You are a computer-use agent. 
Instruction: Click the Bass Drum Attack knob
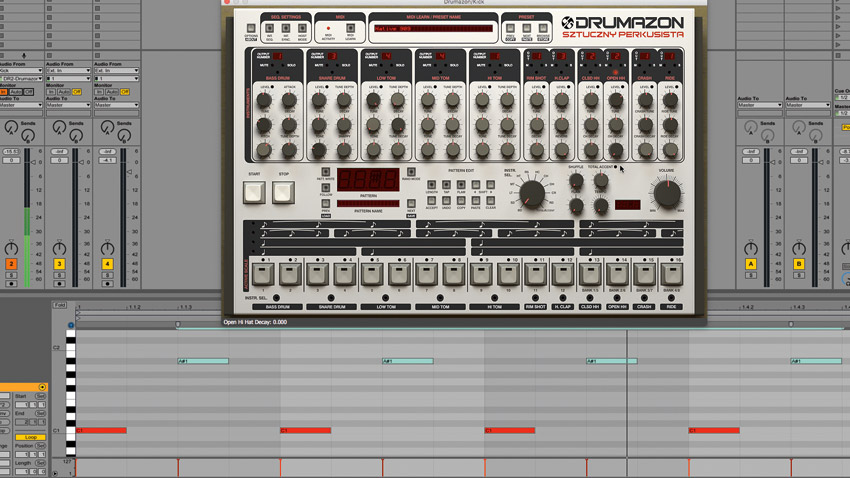289,100
